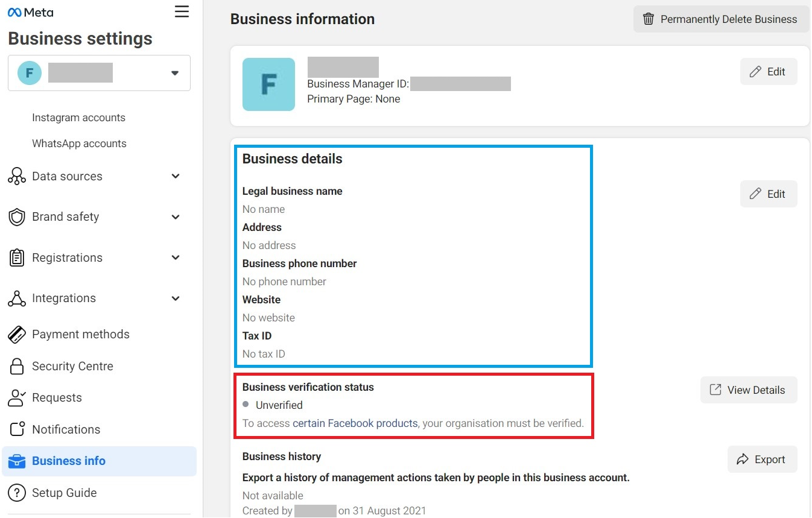
Task: Expand the Data sources section chevron
Action: (x=176, y=177)
